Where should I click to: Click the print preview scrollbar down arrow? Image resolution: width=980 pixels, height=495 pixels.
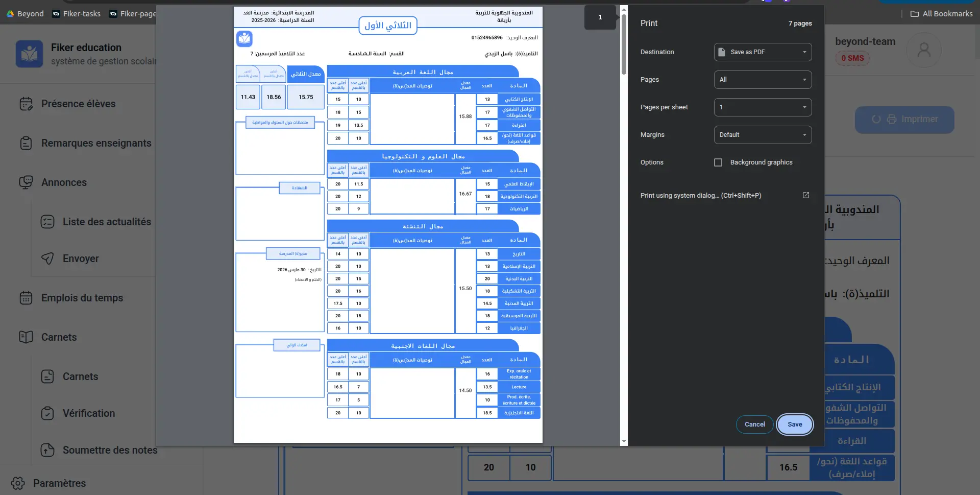point(624,441)
